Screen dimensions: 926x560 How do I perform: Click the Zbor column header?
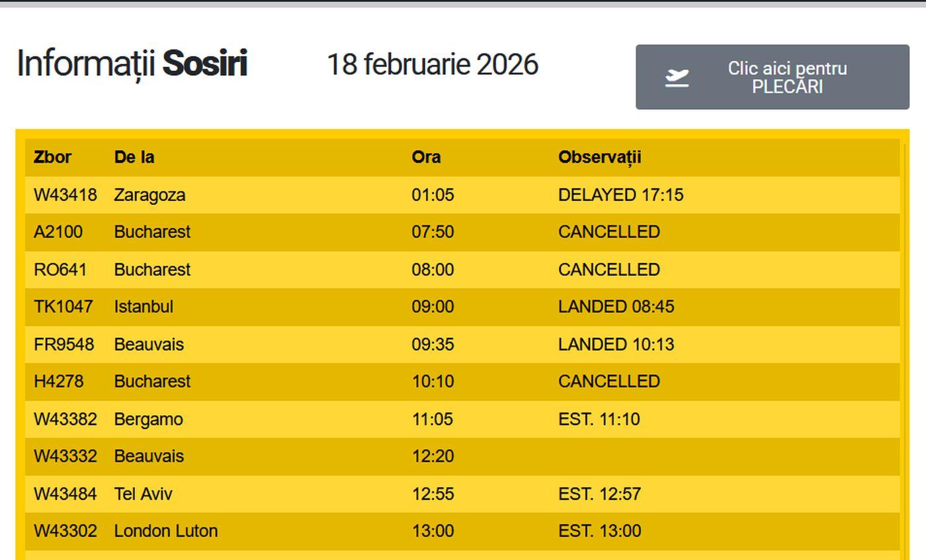tap(52, 157)
